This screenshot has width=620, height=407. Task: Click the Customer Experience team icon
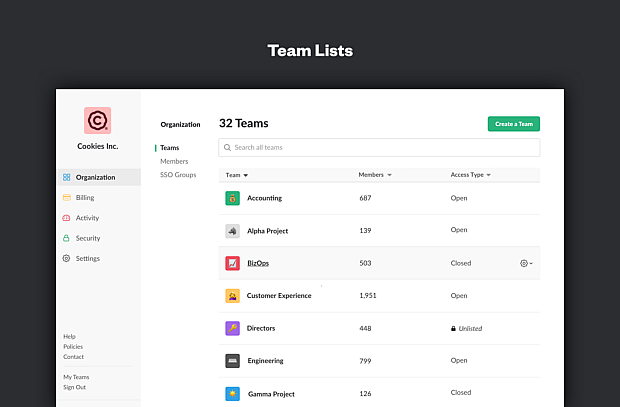pyautogui.click(x=232, y=296)
